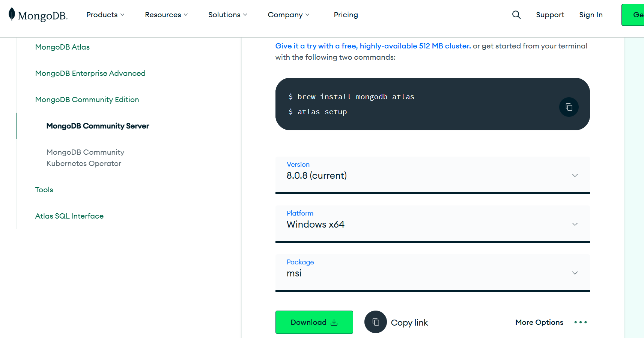
Task: Click the 'brew install mongodb-atlas' command text
Action: click(x=356, y=97)
